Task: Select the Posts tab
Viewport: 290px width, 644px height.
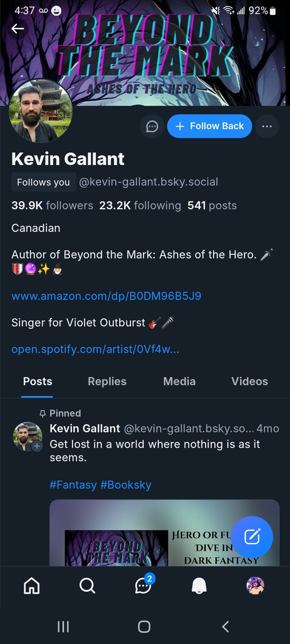Action: coord(37,382)
